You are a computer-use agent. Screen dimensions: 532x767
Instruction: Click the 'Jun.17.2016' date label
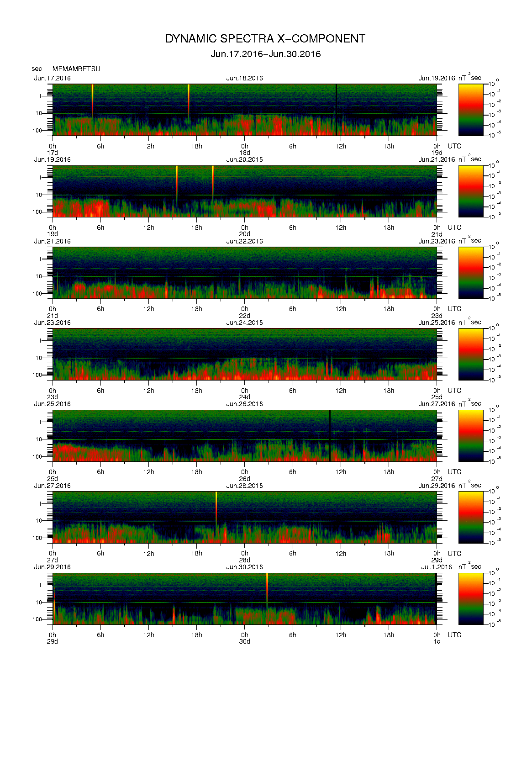(x=53, y=78)
